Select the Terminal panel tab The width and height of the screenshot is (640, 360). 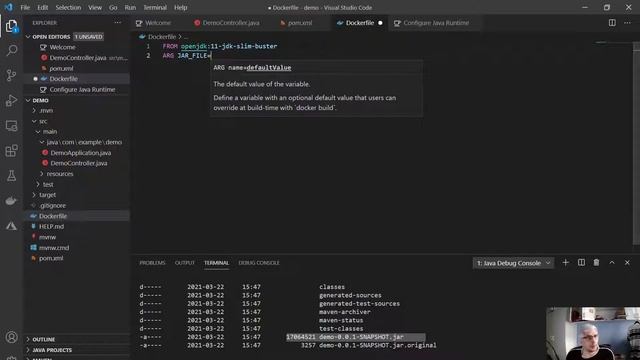click(216, 263)
